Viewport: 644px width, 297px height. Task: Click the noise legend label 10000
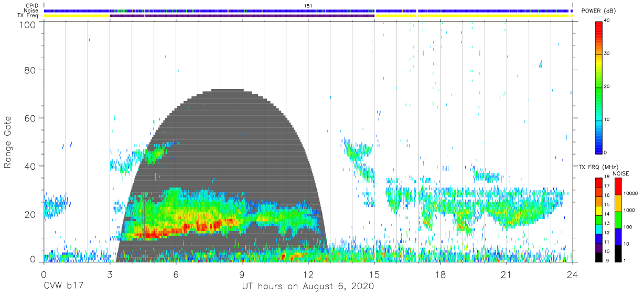(630, 194)
